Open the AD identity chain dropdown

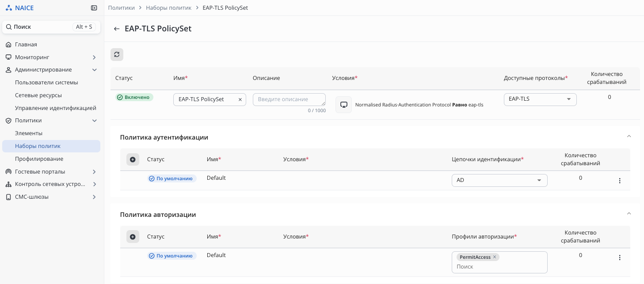click(x=499, y=180)
